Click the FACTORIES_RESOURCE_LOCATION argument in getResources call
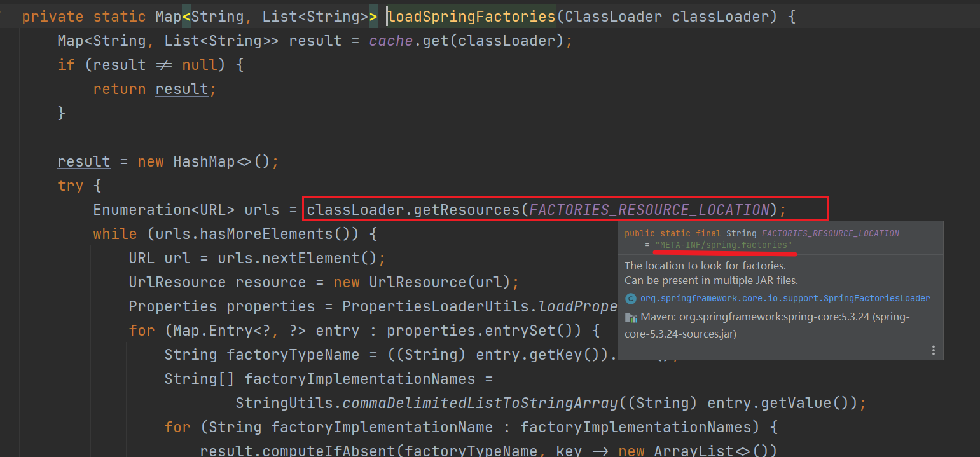The width and height of the screenshot is (980, 457). [649, 210]
